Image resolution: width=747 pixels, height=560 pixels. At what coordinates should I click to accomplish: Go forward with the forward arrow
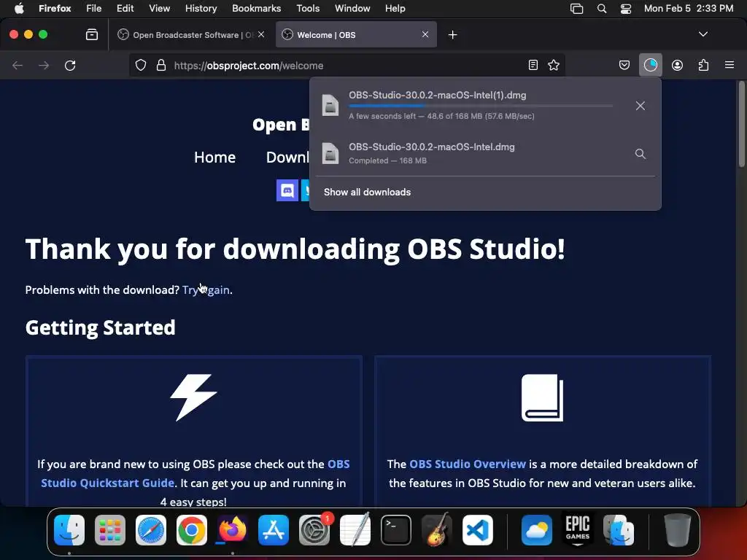tap(44, 65)
